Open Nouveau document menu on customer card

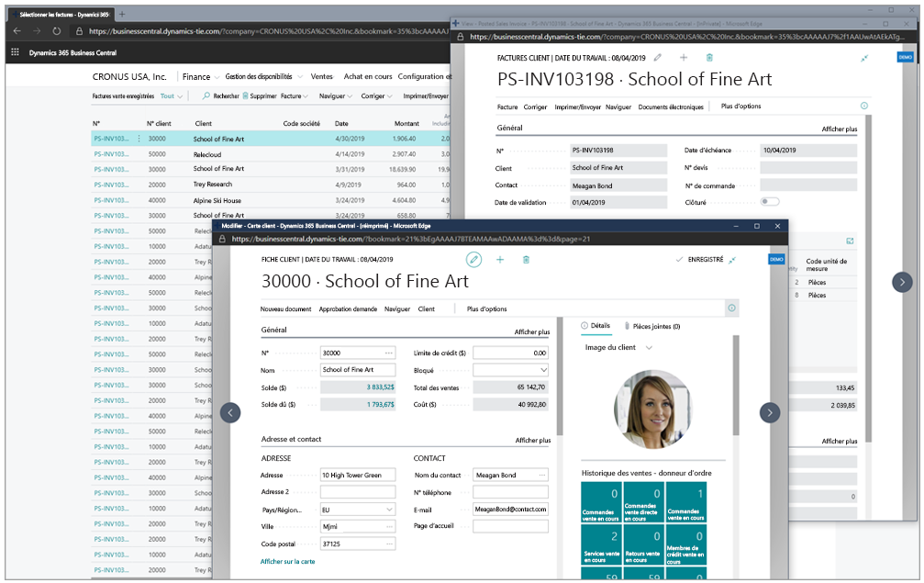[285, 308]
